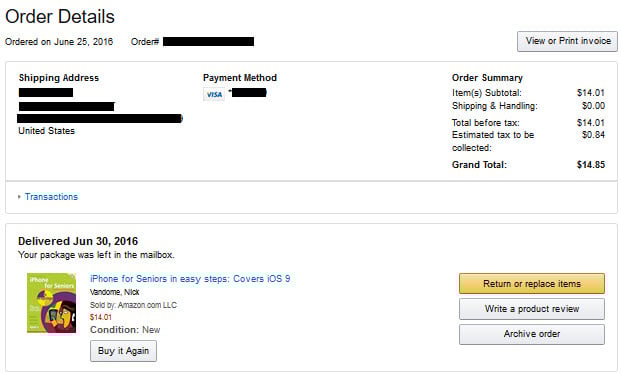Click the Grand Total $14.85 amount
Screen dimensions: 621x375
click(591, 165)
